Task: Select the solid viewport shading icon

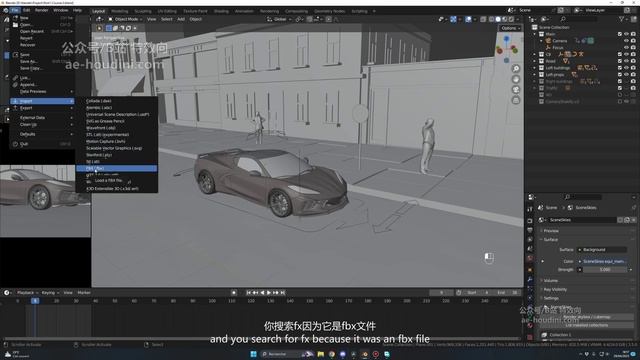Action: coord(498,19)
